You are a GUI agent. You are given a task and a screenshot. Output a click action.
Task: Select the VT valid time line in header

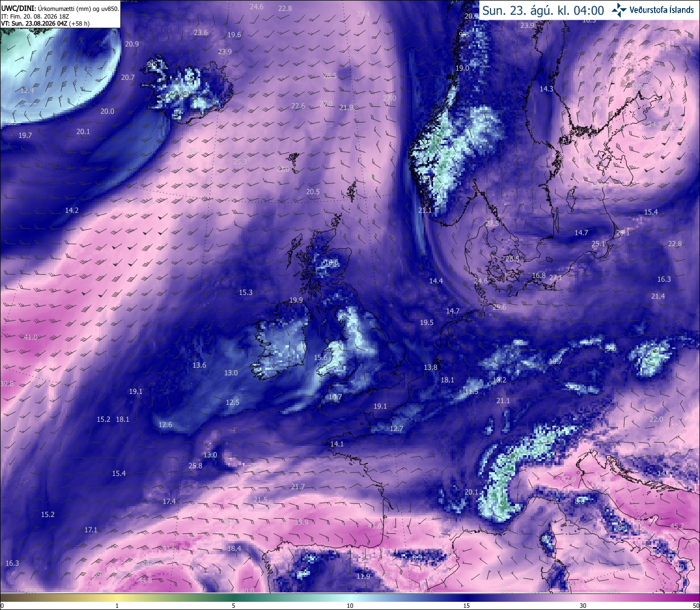[45, 24]
